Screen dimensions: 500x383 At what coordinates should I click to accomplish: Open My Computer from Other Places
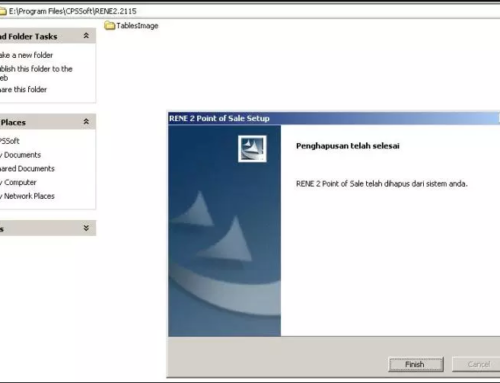point(18,182)
